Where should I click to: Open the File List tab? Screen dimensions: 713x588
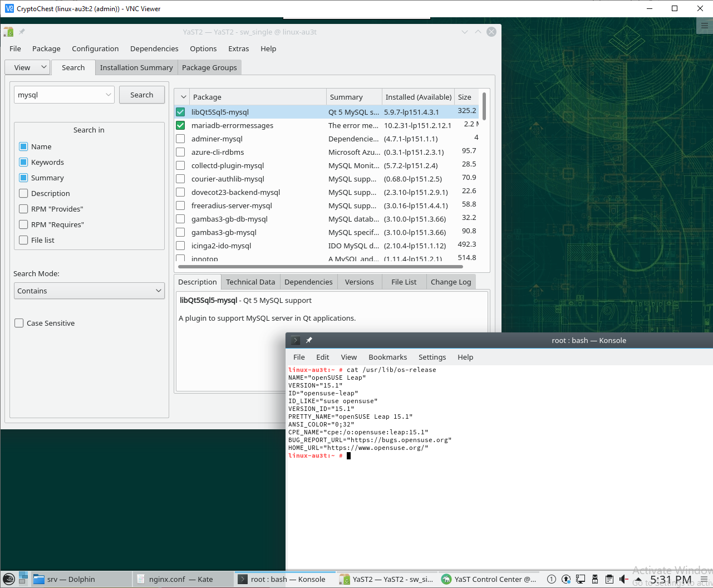click(404, 282)
